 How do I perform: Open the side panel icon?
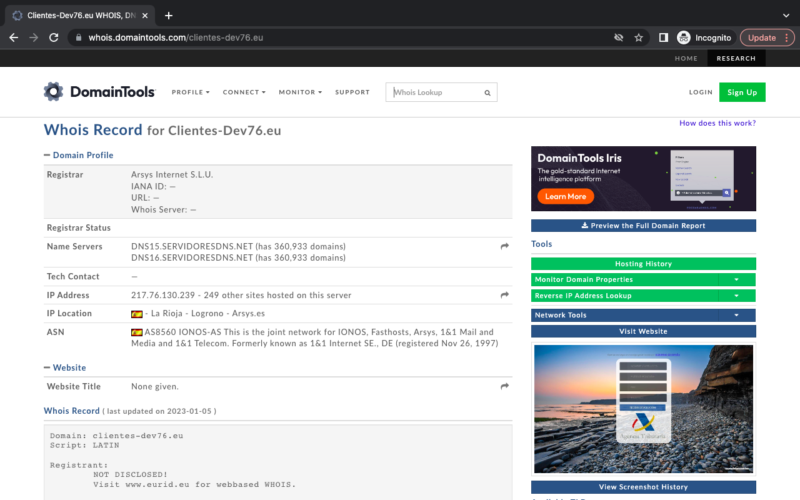(x=663, y=38)
